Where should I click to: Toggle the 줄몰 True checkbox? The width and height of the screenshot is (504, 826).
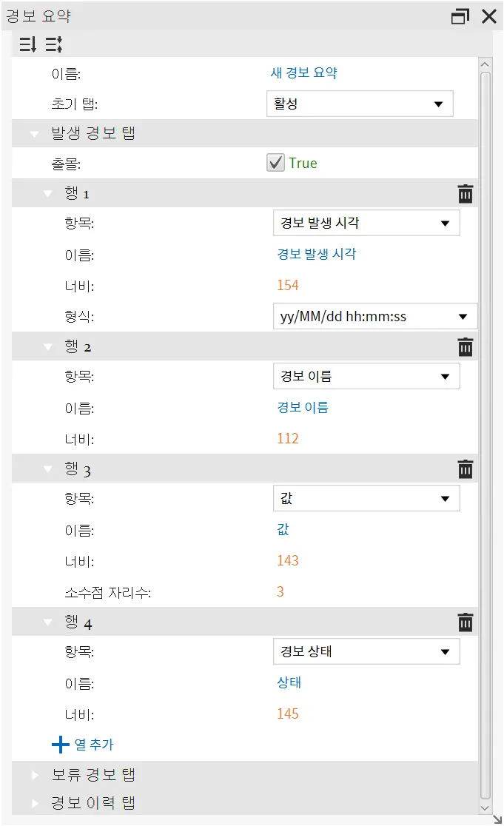click(x=275, y=163)
